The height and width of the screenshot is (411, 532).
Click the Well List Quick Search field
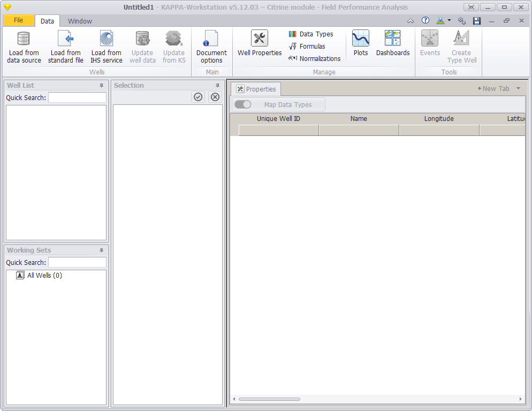pos(78,98)
